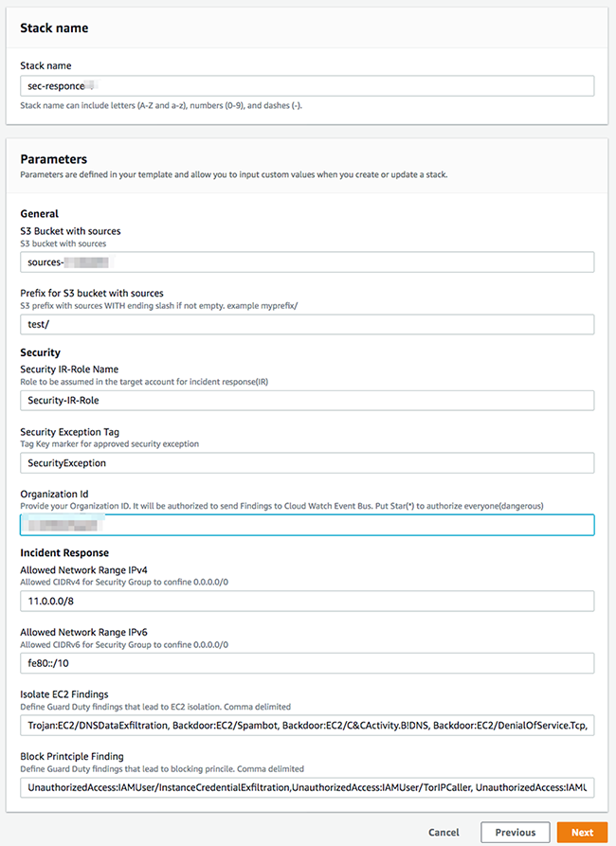The width and height of the screenshot is (616, 846).
Task: Select the Organization Id input box
Action: click(x=307, y=524)
